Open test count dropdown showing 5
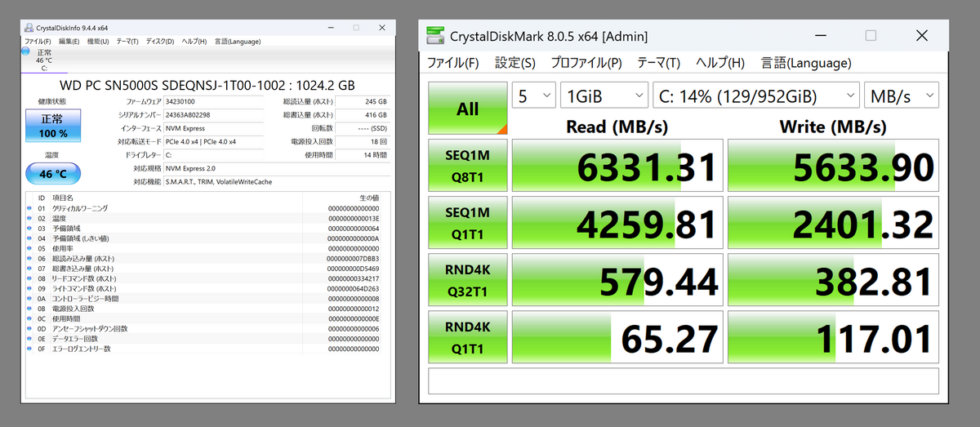The width and height of the screenshot is (980, 427). 534,96
